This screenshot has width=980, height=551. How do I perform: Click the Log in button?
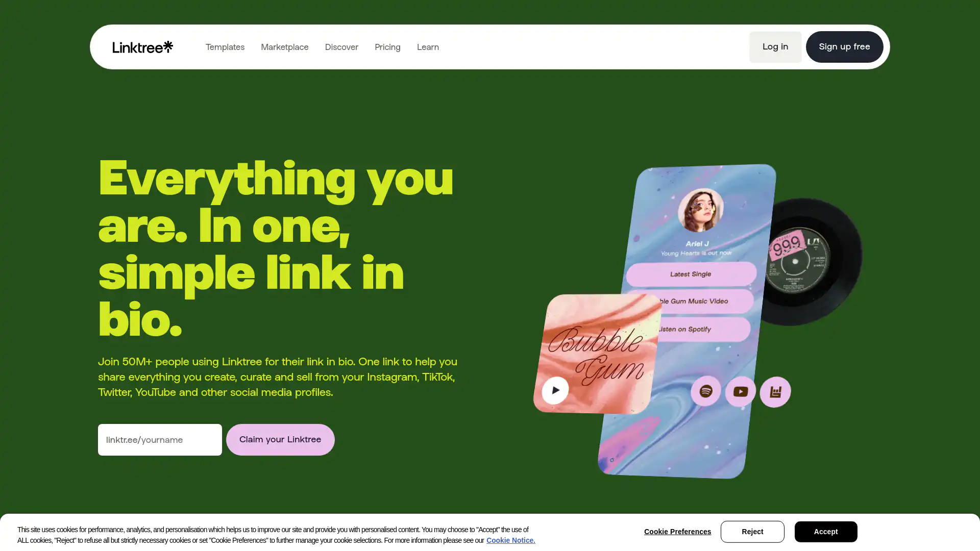pos(775,47)
